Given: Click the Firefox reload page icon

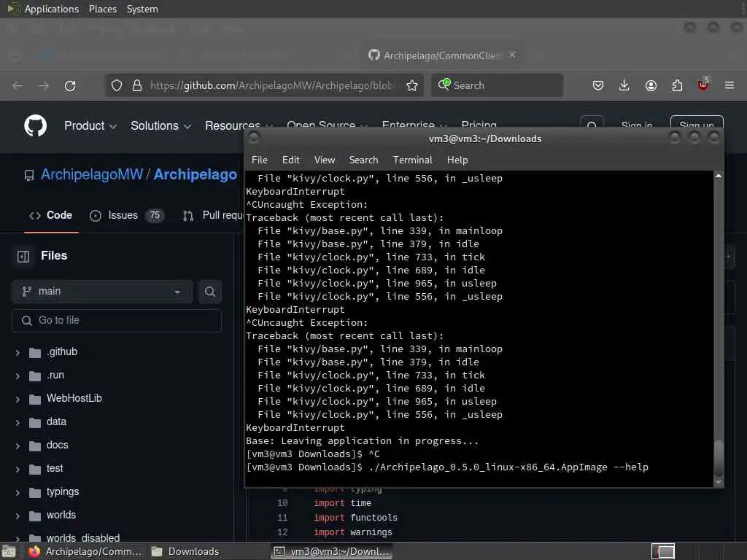Looking at the screenshot, I should 70,86.
